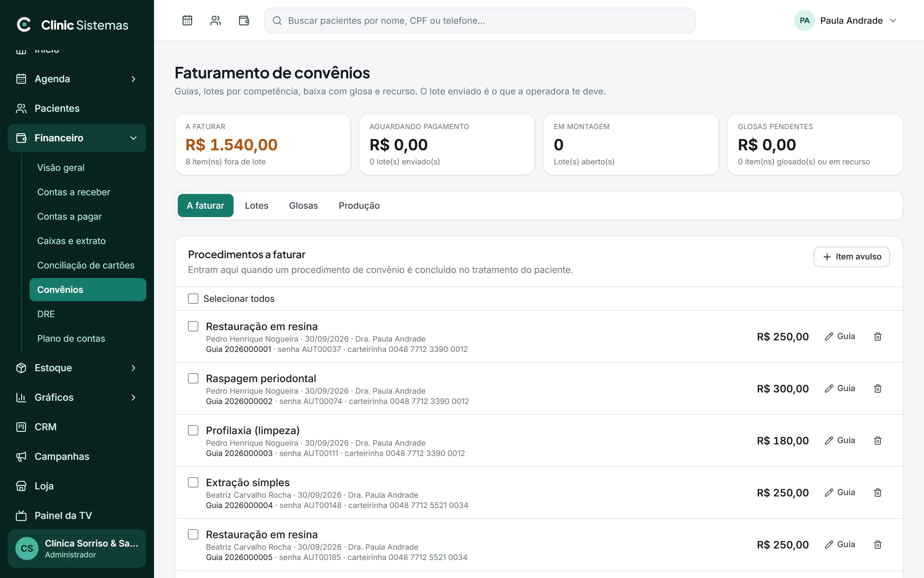Screen dimensions: 924x578
Task: Open Conciliação de cartões in sidebar
Action: (88, 265)
